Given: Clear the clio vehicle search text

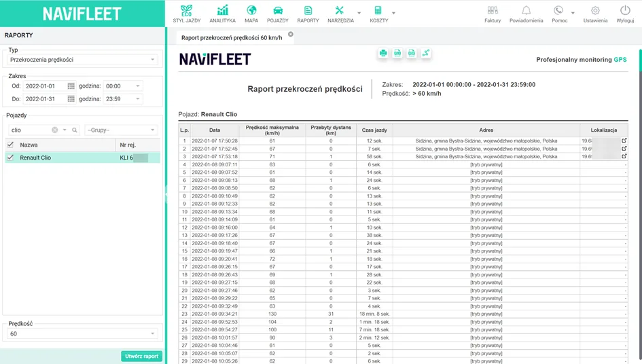Looking at the screenshot, I should point(54,130).
